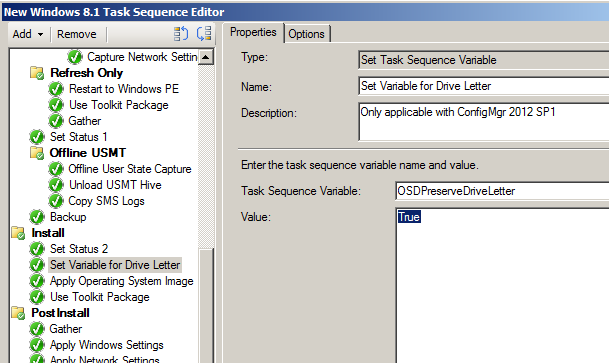This screenshot has width=609, height=363.
Task: Click check icon next to Capture Network Settings
Action: (x=75, y=57)
